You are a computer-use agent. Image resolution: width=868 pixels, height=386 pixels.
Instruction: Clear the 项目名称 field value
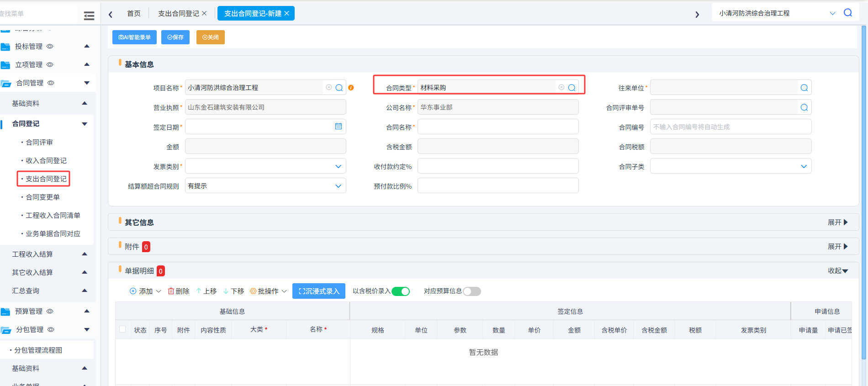(x=329, y=87)
